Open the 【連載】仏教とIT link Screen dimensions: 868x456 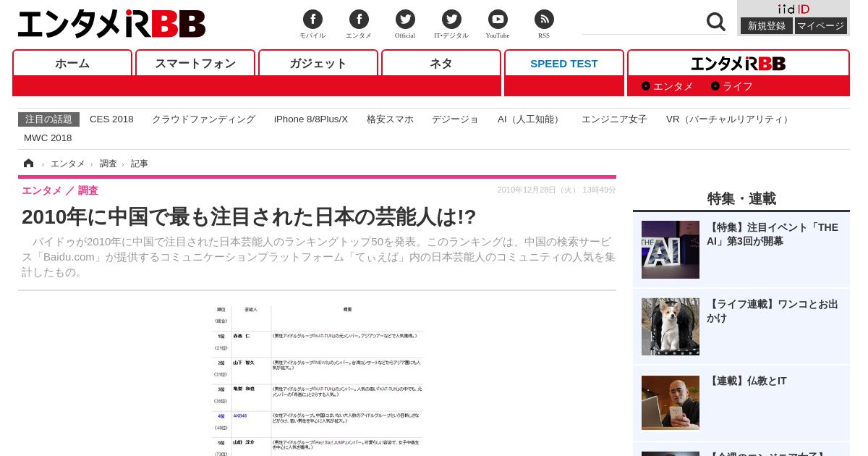(x=746, y=381)
